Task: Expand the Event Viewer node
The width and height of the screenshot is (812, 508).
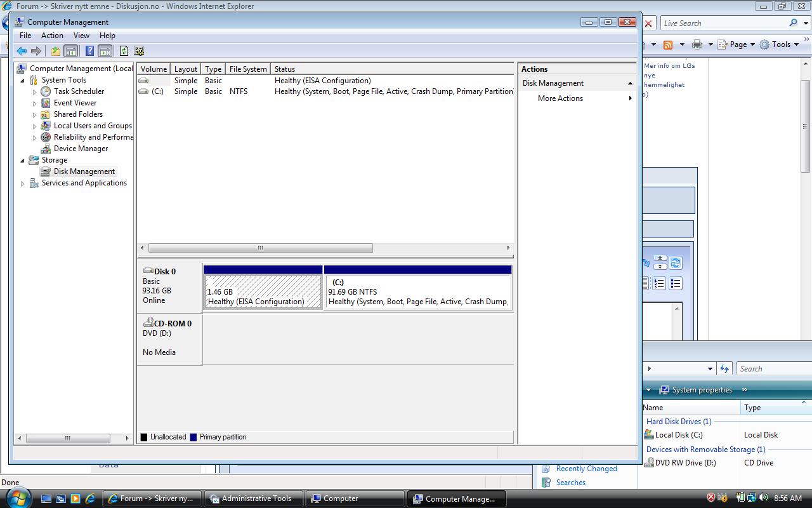Action: pyautogui.click(x=35, y=104)
